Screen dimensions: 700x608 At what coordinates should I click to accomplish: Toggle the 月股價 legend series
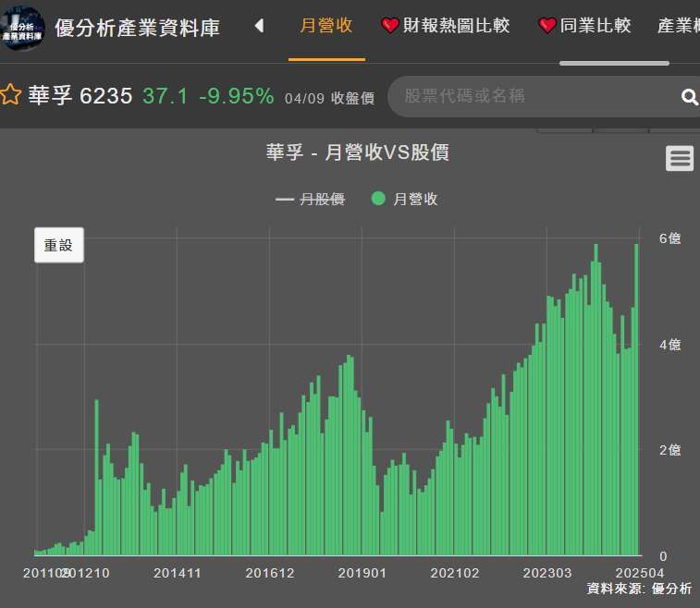pyautogui.click(x=311, y=199)
